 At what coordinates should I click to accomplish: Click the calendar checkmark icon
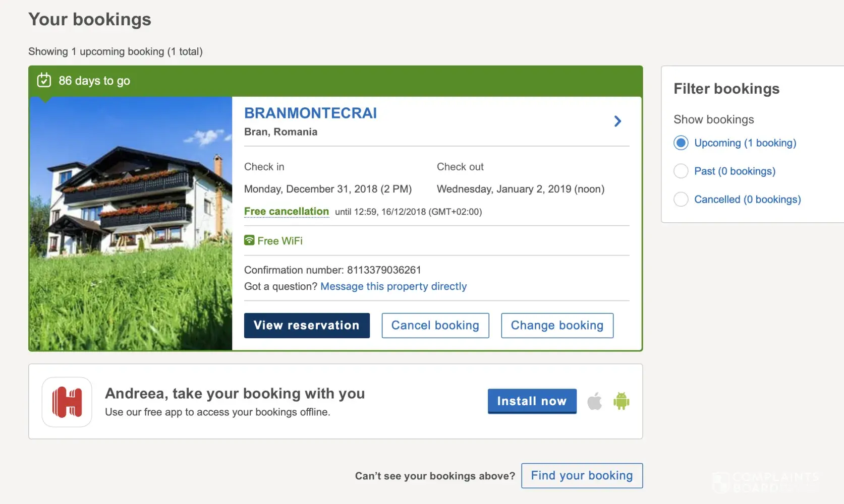click(44, 80)
